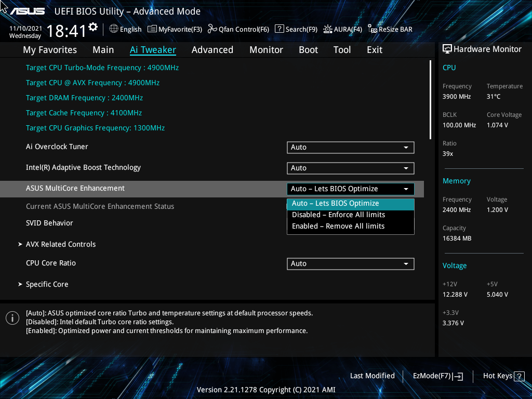This screenshot has height=399, width=532.
Task: Click ASUS MultiCore Enhancement dropdown box
Action: click(351, 189)
